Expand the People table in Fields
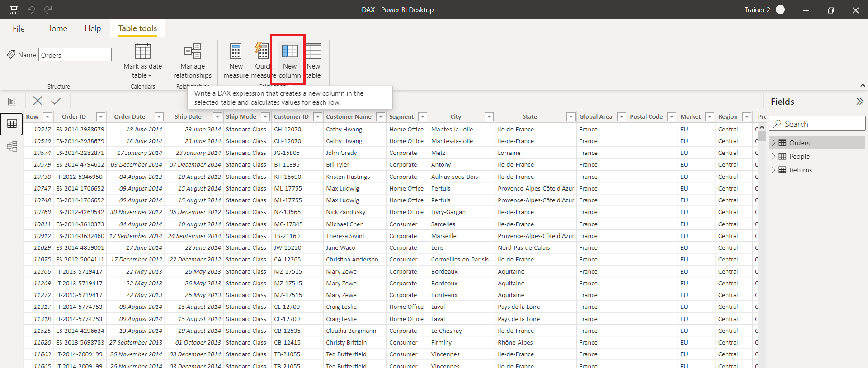This screenshot has width=868, height=368. 774,156
